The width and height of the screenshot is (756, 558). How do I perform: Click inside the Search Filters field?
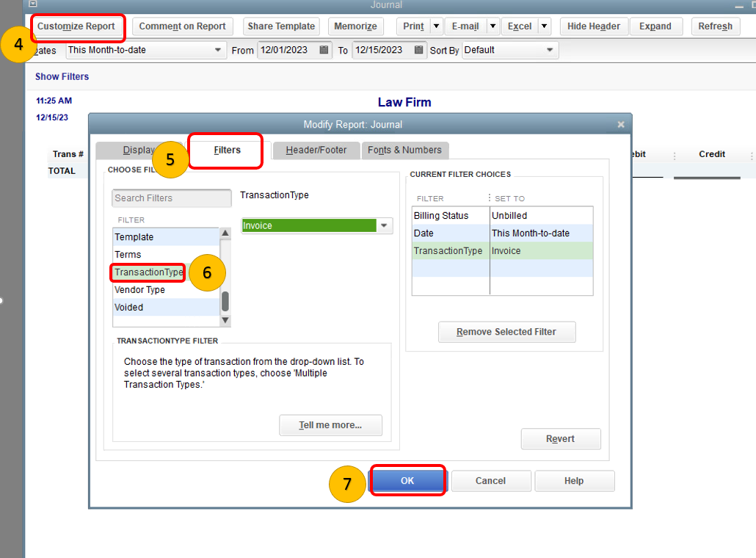coord(171,198)
